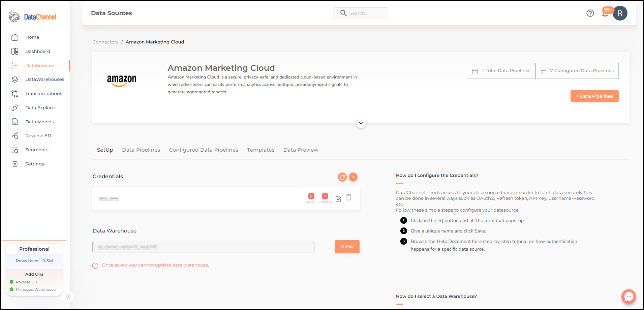Click 1 Total Data Pipelines box
The width and height of the screenshot is (644, 310).
click(x=501, y=71)
